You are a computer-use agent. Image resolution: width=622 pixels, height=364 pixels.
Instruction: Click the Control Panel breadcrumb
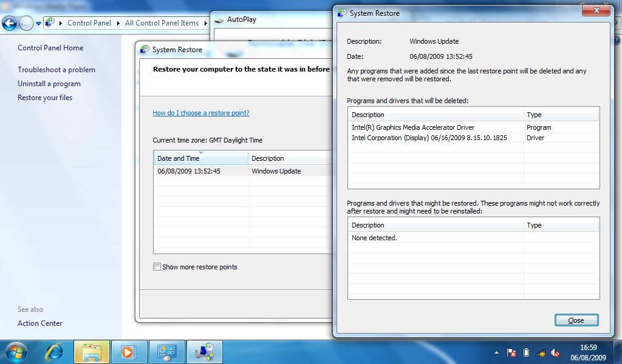89,23
